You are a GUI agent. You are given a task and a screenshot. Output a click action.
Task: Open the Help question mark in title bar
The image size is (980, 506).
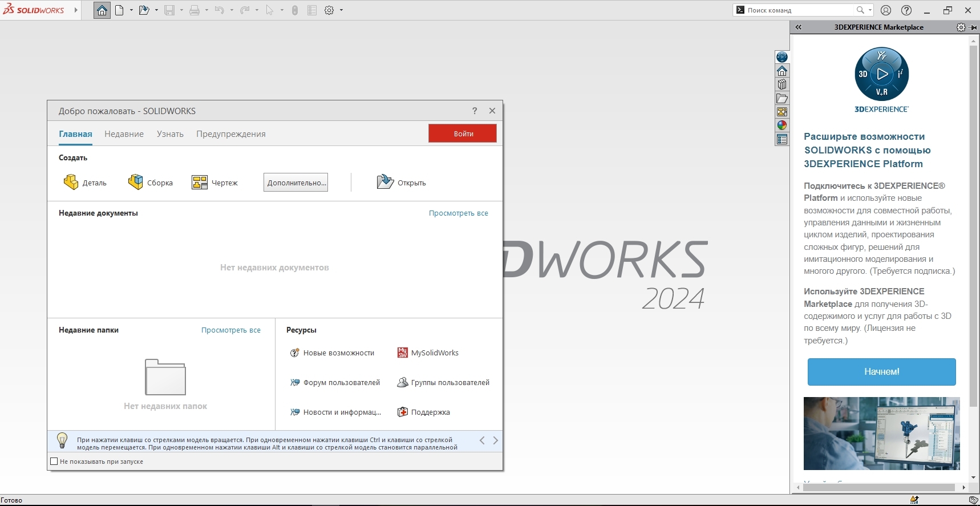[x=906, y=10]
